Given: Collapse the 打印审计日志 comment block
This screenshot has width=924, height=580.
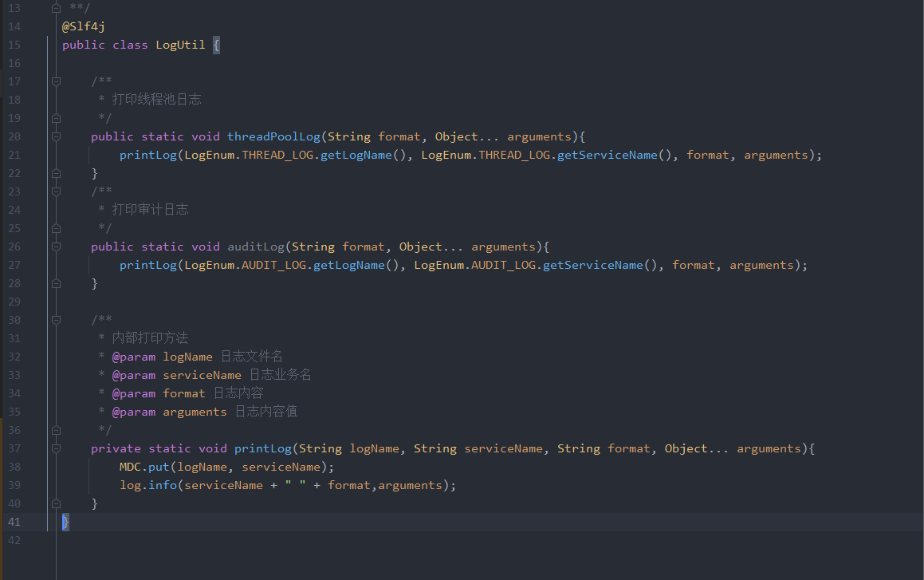Looking at the screenshot, I should point(56,191).
